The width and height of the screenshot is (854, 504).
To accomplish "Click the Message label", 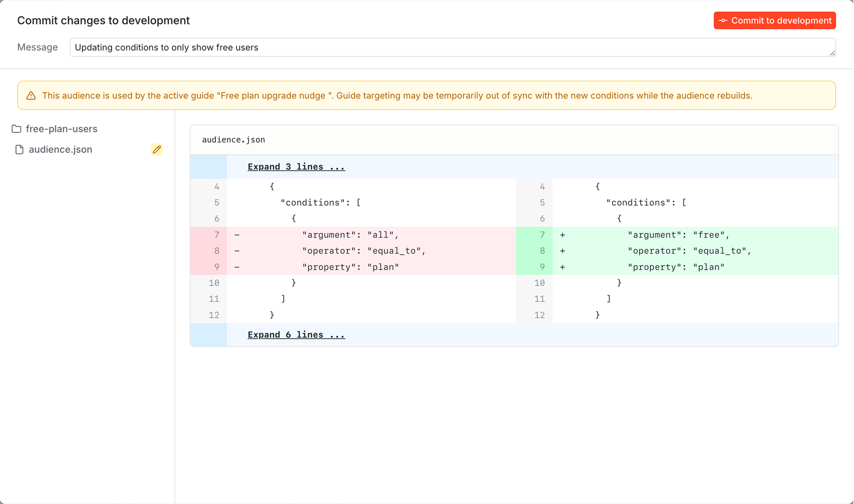I will tap(37, 47).
